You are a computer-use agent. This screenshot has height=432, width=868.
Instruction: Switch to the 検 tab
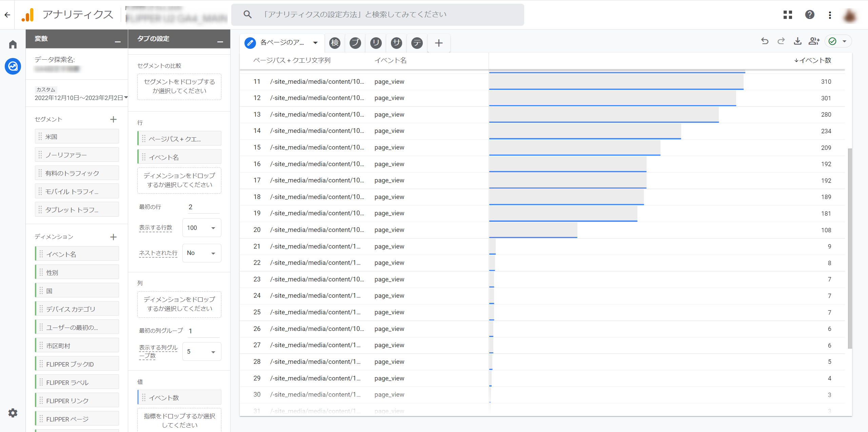tap(335, 43)
